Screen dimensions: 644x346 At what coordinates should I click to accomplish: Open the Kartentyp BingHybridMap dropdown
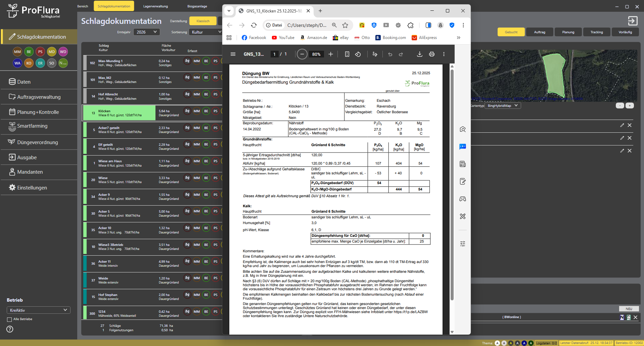click(x=502, y=106)
